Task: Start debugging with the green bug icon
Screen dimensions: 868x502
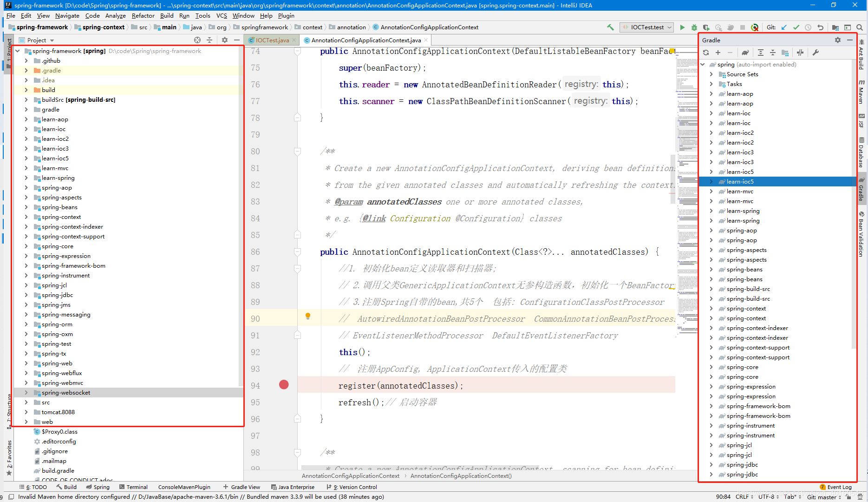Action: click(x=694, y=27)
